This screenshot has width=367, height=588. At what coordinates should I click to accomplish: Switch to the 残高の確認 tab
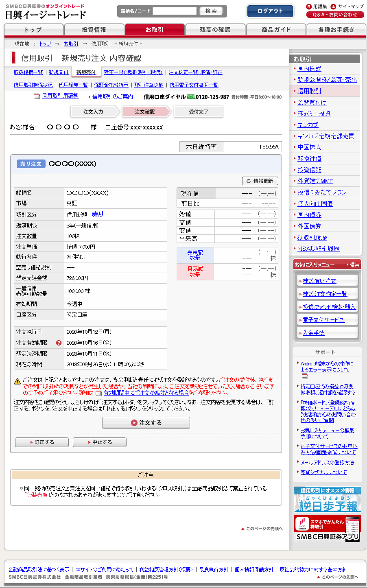215,30
